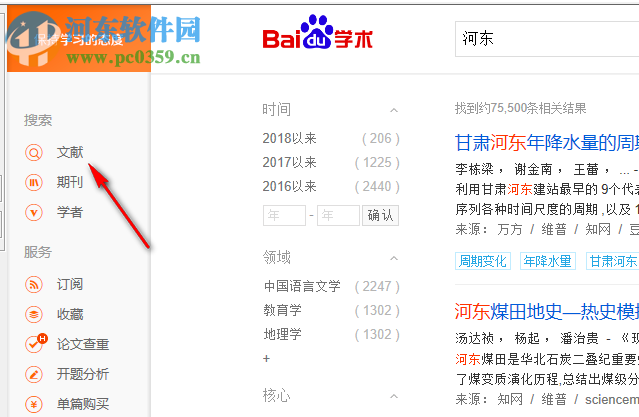Click the 论文查重 checkmark icon
This screenshot has width=639, height=417.
35,344
